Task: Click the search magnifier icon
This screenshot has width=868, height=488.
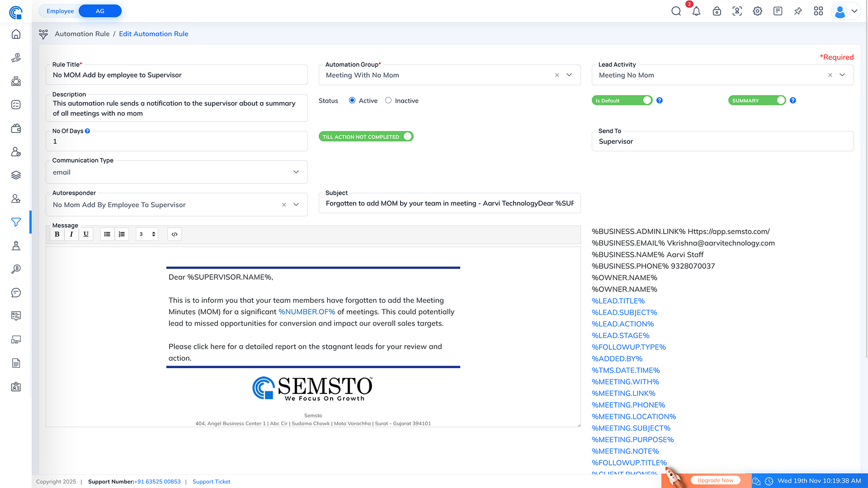Action: click(x=676, y=11)
